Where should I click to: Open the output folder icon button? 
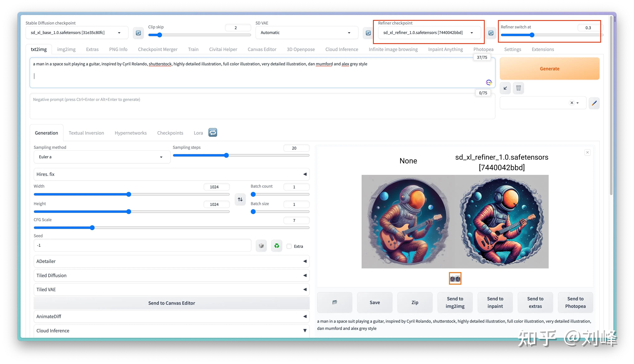(334, 302)
